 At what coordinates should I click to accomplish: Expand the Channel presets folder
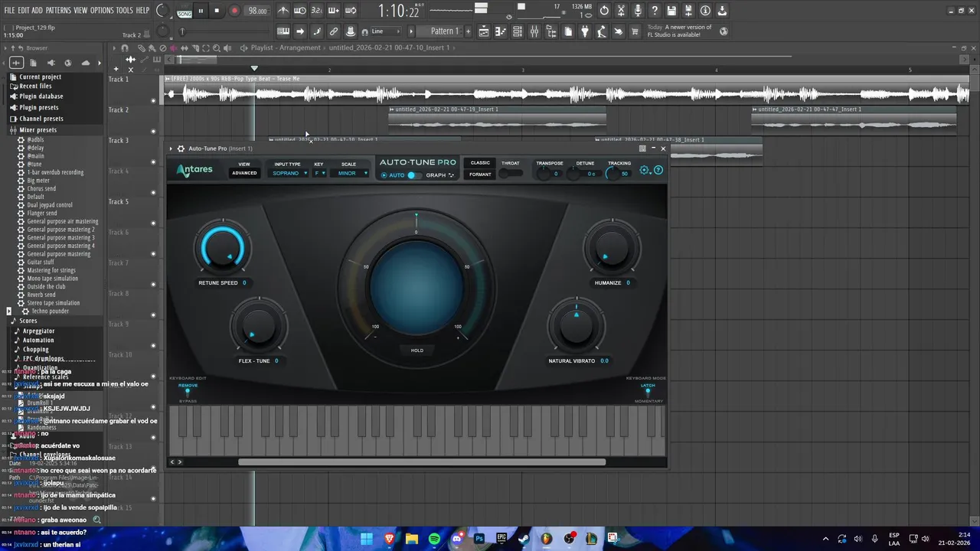click(x=41, y=119)
